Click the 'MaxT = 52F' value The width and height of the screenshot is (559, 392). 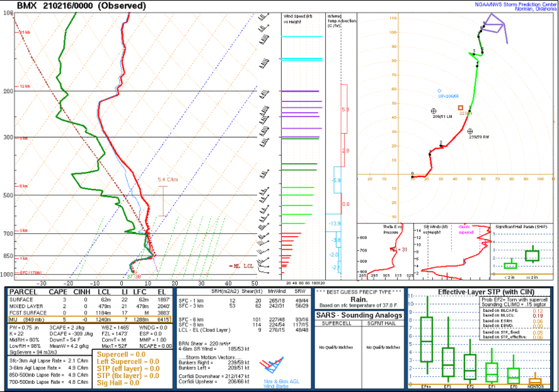point(115,346)
